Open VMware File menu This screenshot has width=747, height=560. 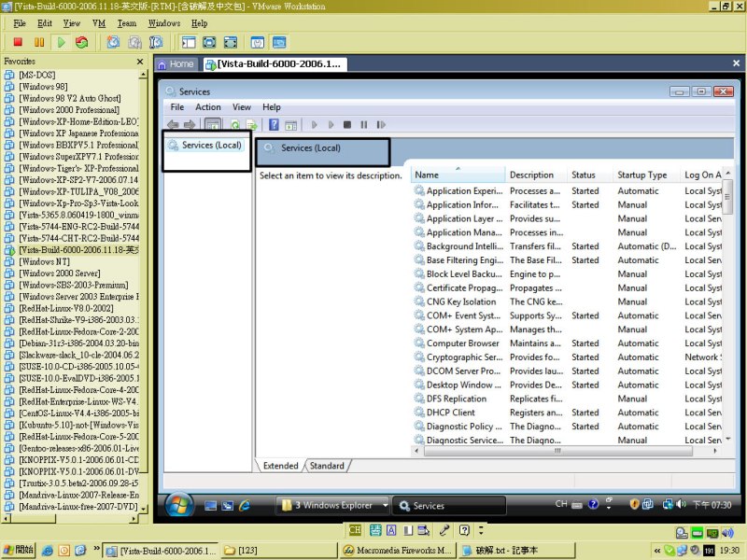pyautogui.click(x=20, y=23)
